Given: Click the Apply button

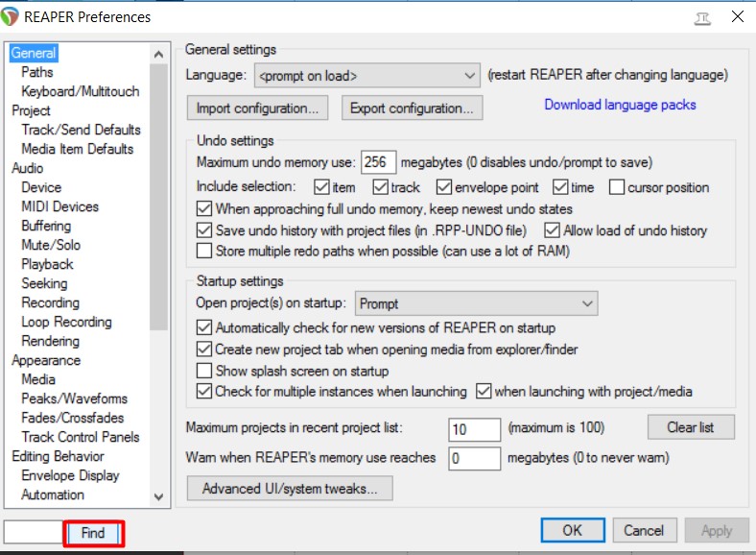Looking at the screenshot, I should [x=717, y=530].
